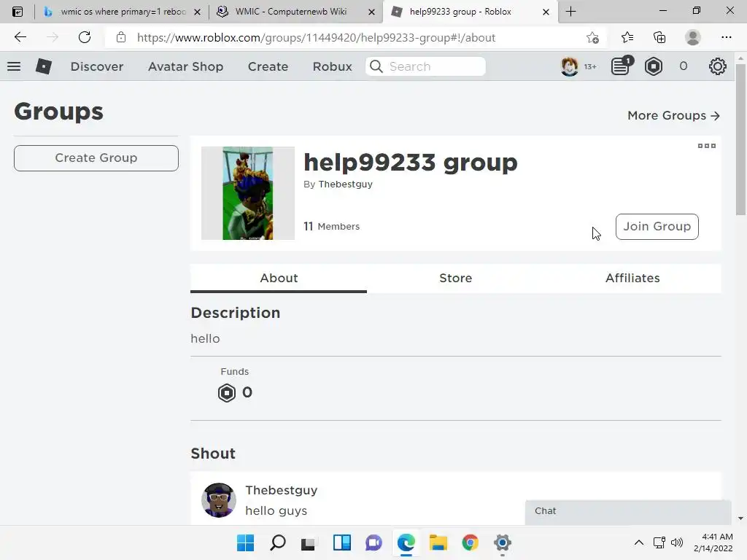Click the Join Group button

[657, 227]
